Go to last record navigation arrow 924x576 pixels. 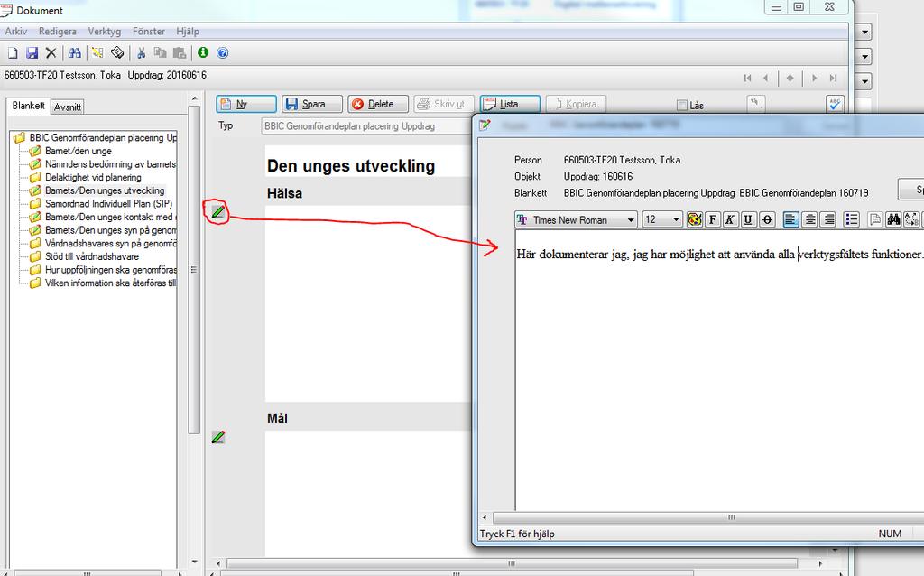pos(833,78)
